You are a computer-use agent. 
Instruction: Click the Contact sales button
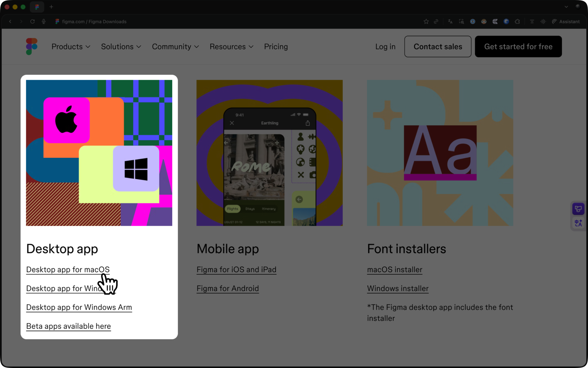(x=437, y=47)
